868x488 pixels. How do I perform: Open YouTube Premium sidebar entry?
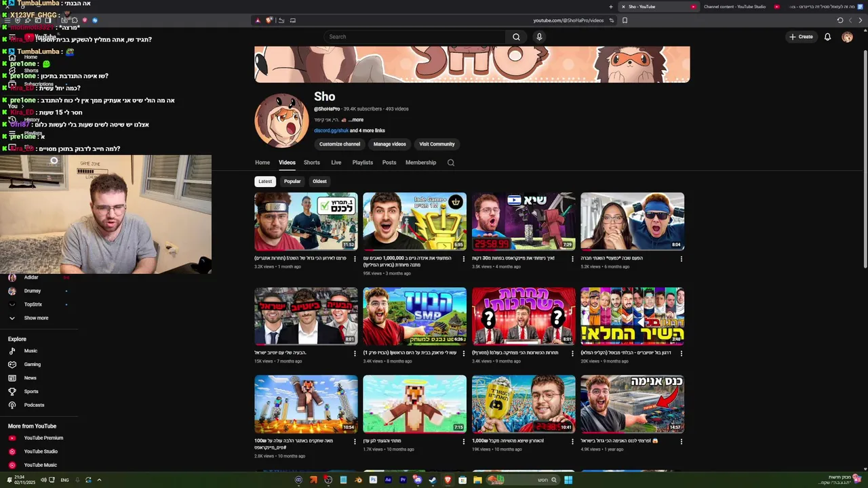(x=35, y=438)
